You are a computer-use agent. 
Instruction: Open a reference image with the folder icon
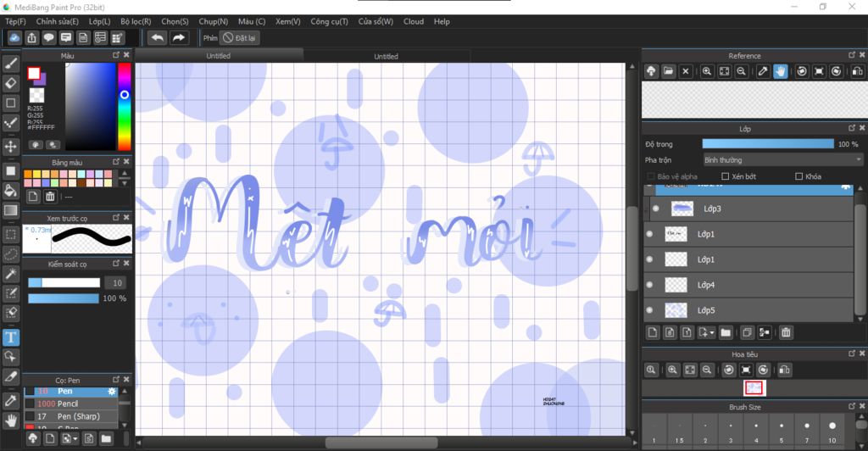(x=668, y=71)
